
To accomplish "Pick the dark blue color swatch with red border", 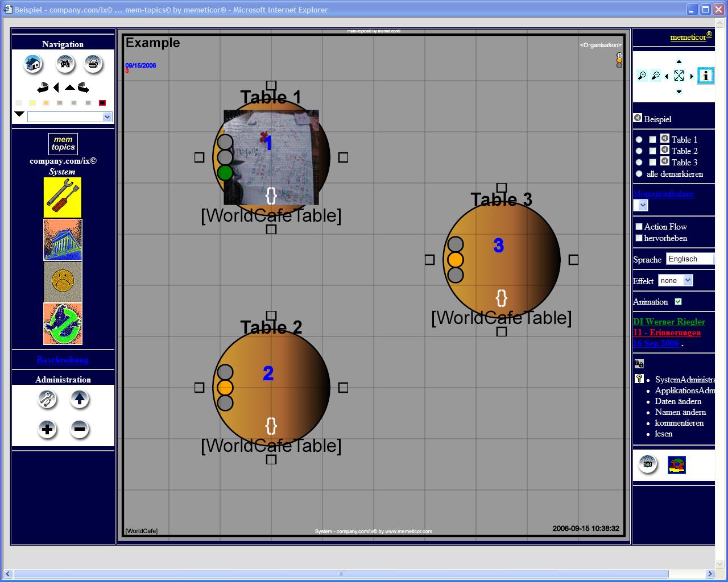I will pyautogui.click(x=102, y=103).
